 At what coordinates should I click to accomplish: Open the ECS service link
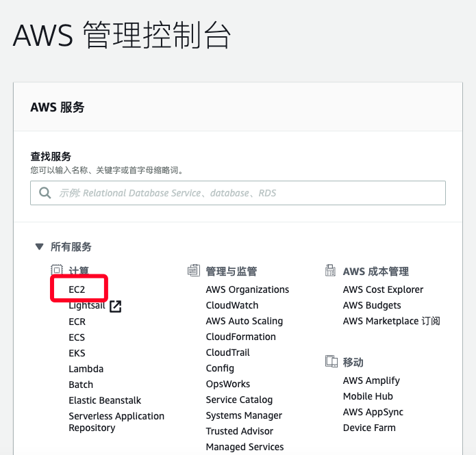pyautogui.click(x=77, y=337)
